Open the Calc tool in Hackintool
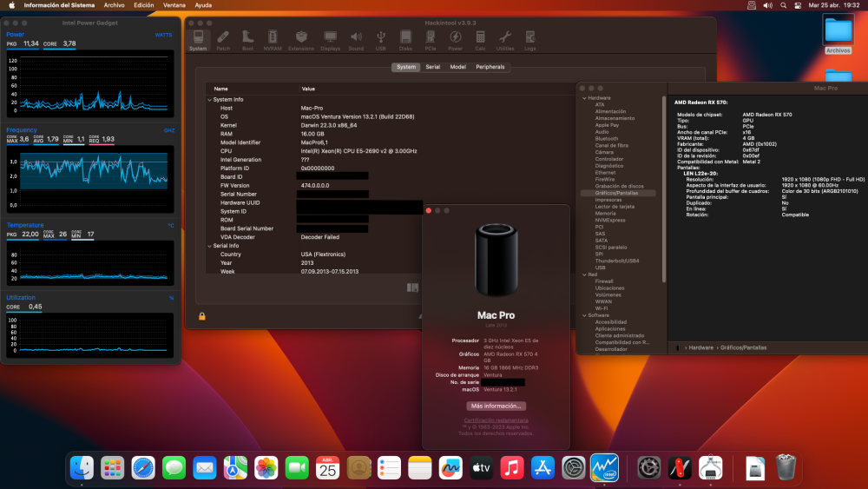This screenshot has width=868, height=489. (x=480, y=41)
